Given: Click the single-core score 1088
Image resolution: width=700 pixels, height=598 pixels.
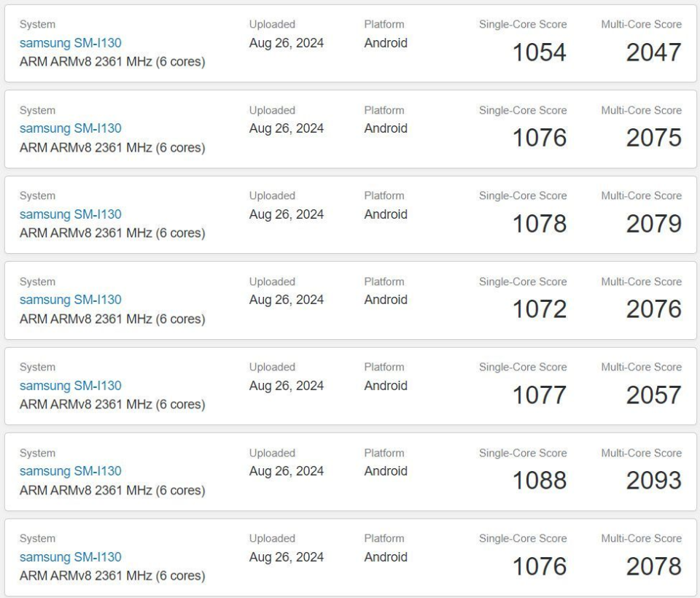Looking at the screenshot, I should click(x=539, y=481).
